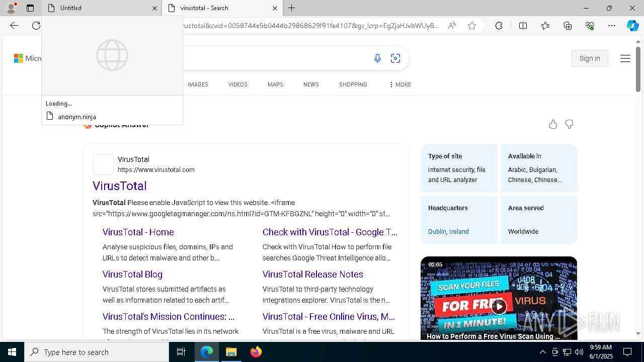Click the Microsoft Bing logo
This screenshot has width=644, height=362.
28,58
